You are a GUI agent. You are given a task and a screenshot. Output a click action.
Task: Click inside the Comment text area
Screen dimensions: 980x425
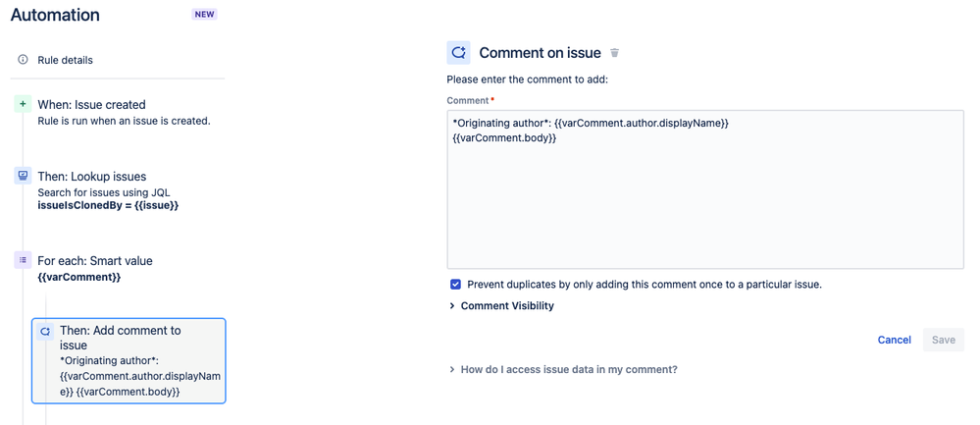pos(704,206)
